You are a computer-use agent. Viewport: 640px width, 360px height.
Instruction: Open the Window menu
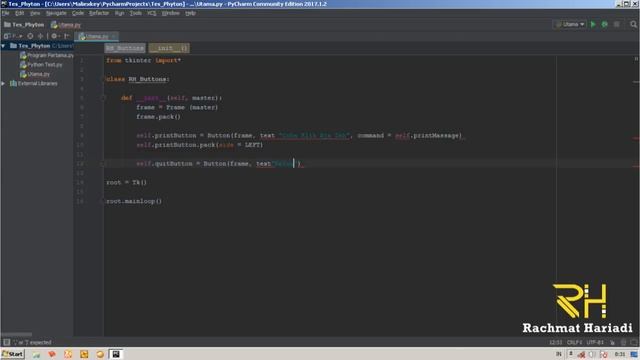pos(170,13)
